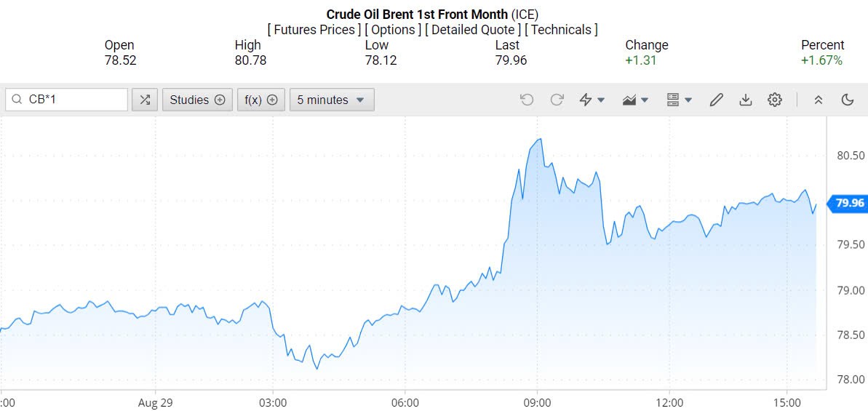Expand the lightning events dropdown

592,100
